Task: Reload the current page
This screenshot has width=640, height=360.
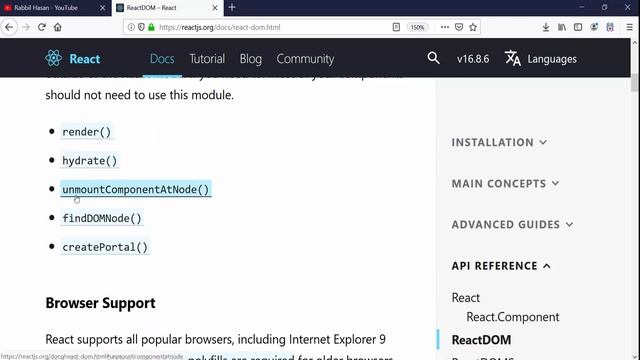Action: coord(42,27)
